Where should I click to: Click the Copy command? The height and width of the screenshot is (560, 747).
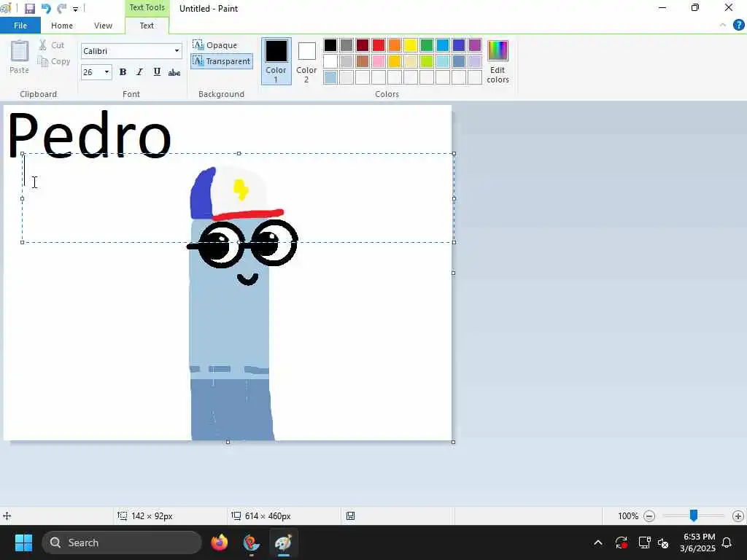tap(54, 61)
